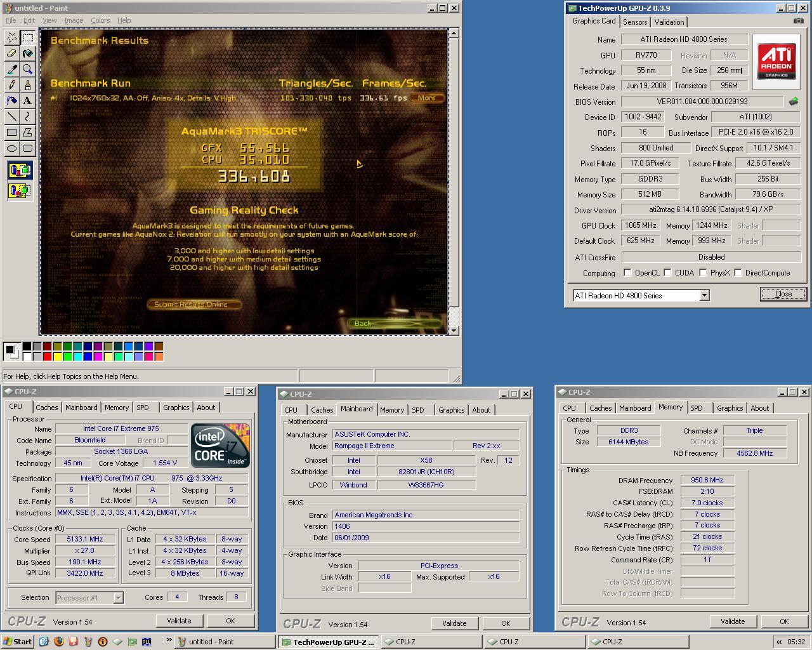The width and height of the screenshot is (812, 650).
Task: Click the taskbar clock showing 05:32
Action: point(796,642)
